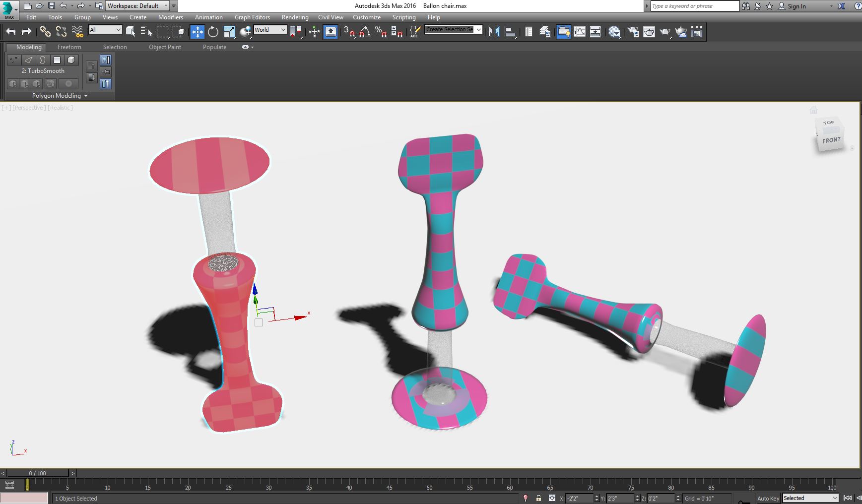The image size is (862, 504).
Task: Select the Rotate tool
Action: pyautogui.click(x=213, y=32)
